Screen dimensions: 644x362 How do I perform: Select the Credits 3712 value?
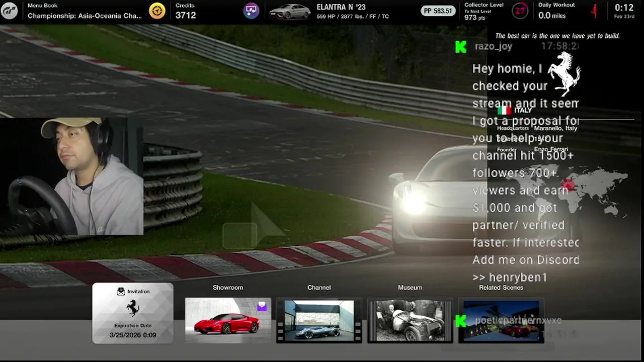(186, 15)
